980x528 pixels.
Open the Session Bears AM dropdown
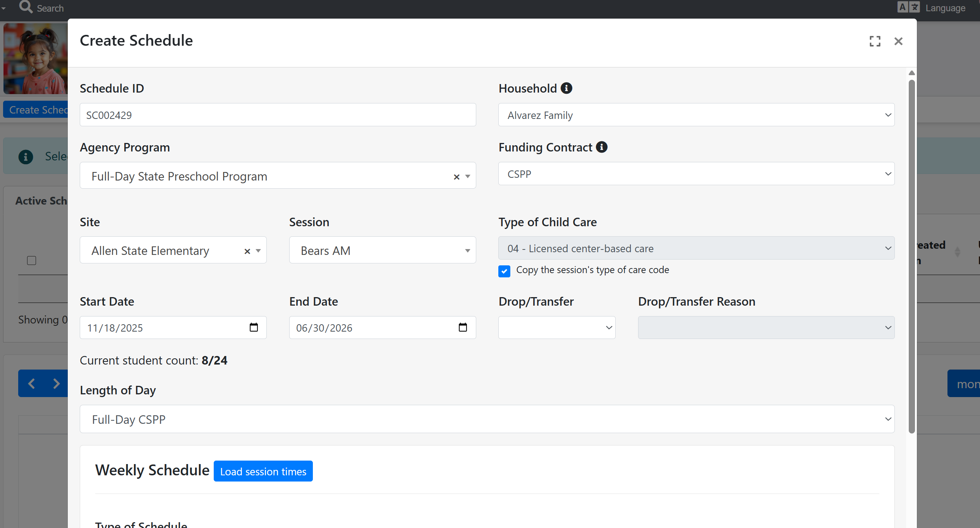(382, 250)
